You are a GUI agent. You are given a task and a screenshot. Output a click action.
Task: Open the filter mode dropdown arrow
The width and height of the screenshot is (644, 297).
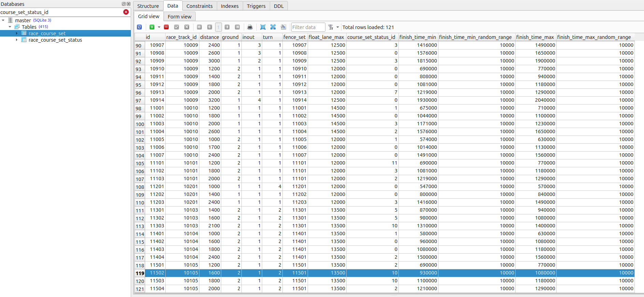(338, 27)
